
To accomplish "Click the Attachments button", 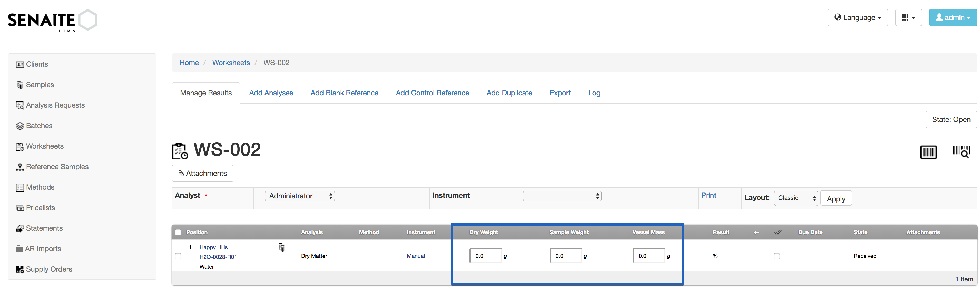I will 202,174.
